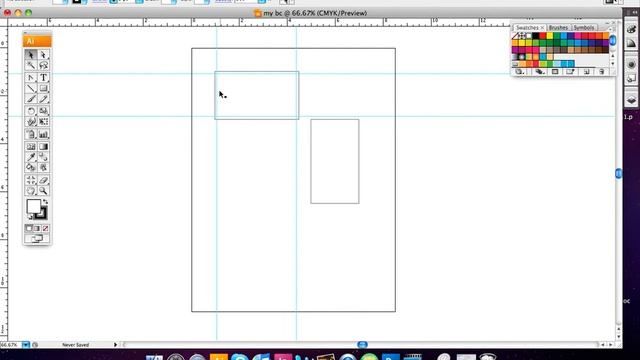640x360 pixels.
Task: Select the Zoom magnifier tool
Action: pyautogui.click(x=44, y=191)
